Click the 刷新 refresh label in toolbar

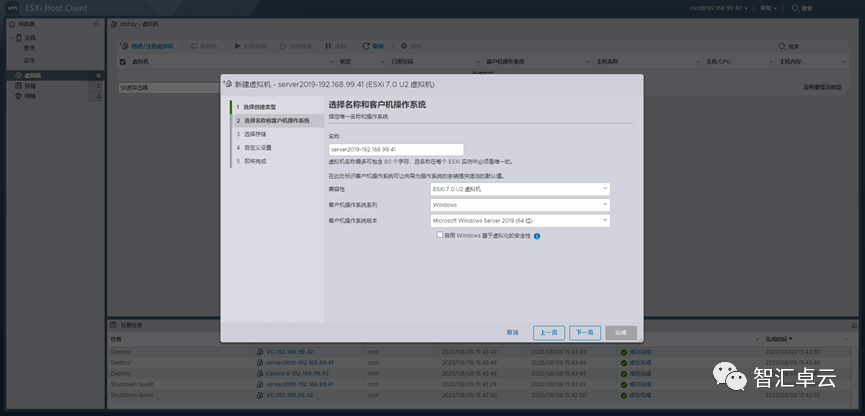(378, 46)
